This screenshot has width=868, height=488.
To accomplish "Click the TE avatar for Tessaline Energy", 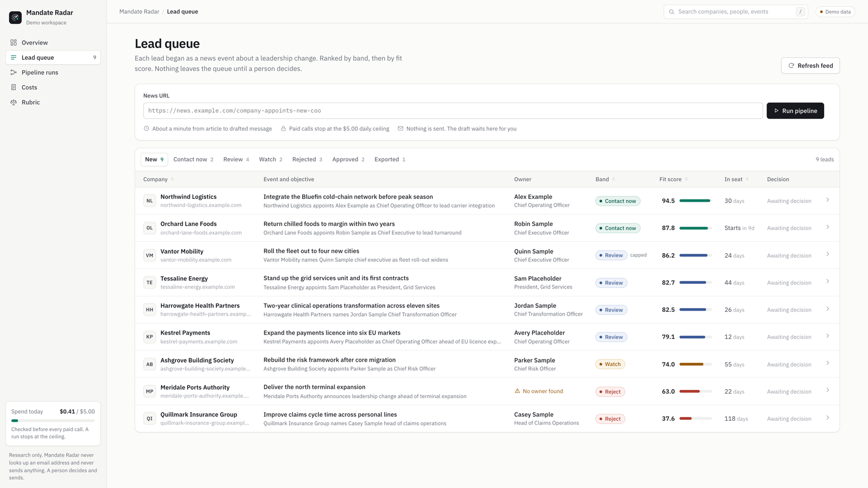I will [x=150, y=282].
